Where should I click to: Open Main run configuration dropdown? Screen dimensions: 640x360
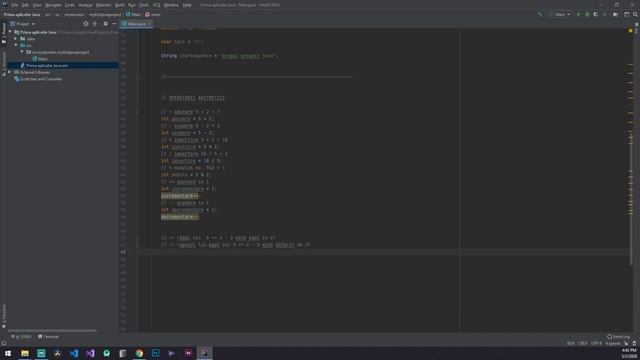click(560, 14)
